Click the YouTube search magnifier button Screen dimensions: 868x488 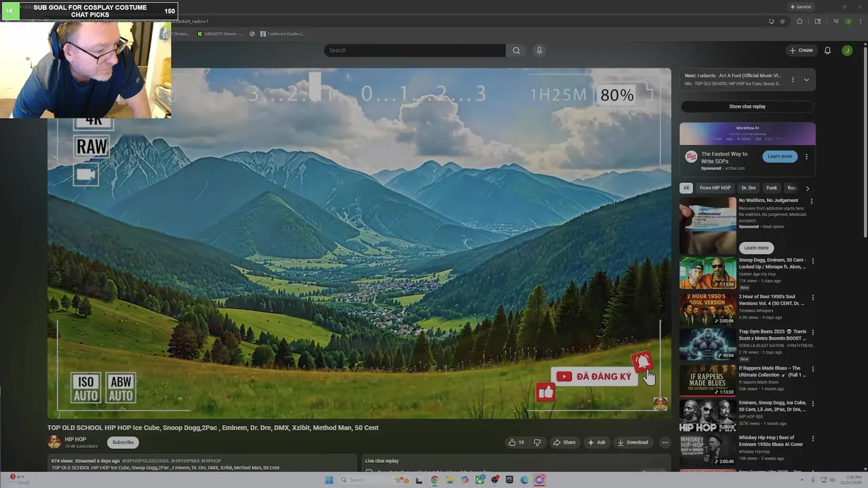point(516,50)
